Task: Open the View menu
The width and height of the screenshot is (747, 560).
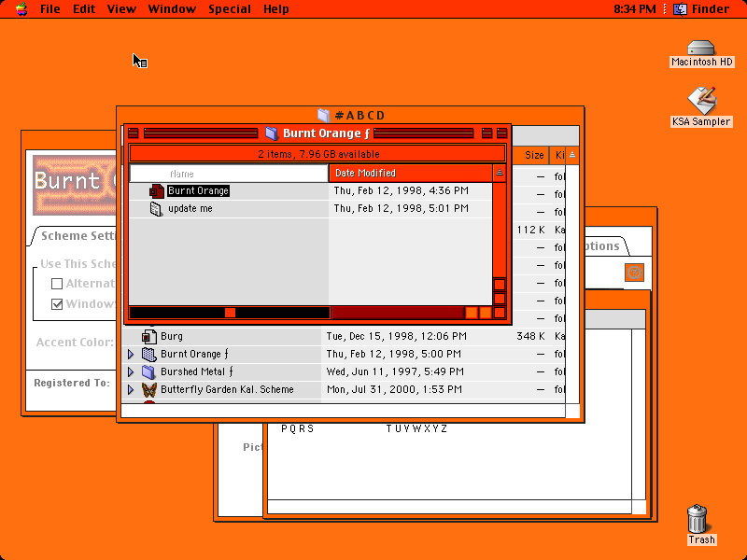Action: tap(121, 8)
